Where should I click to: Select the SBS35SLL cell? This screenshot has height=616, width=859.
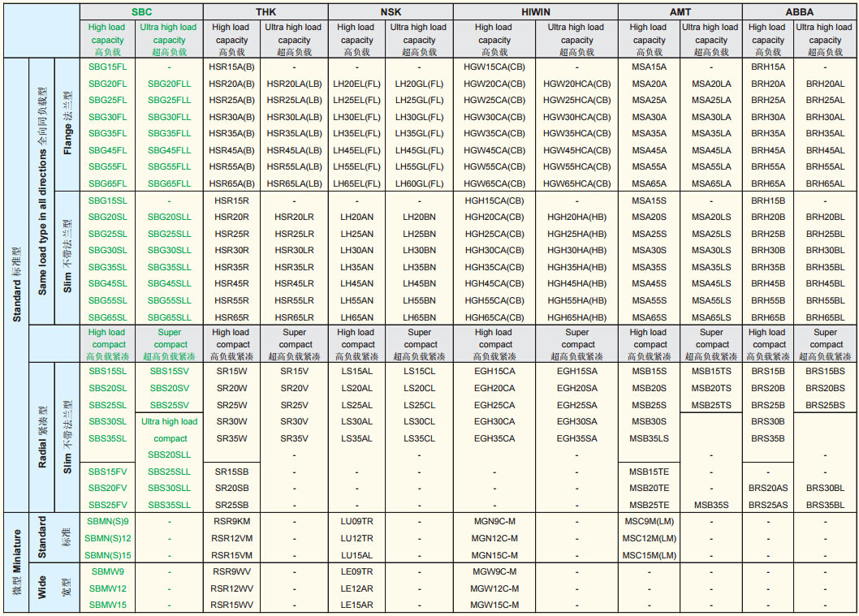tap(169, 505)
